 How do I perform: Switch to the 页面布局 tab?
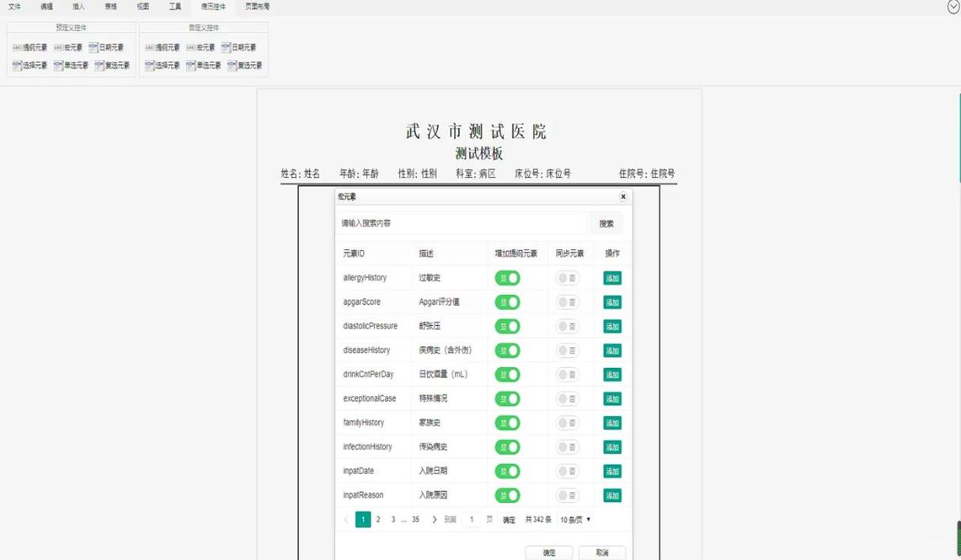[x=257, y=6]
